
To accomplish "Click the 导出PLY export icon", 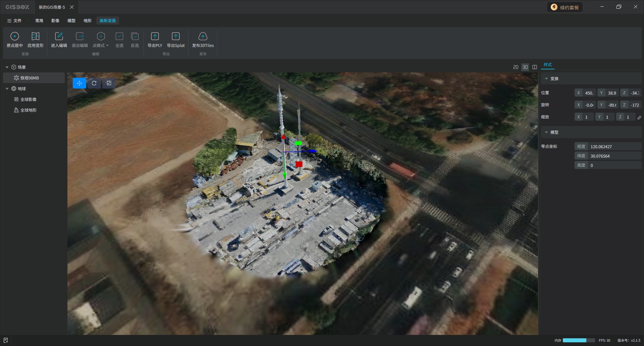I will [x=155, y=36].
